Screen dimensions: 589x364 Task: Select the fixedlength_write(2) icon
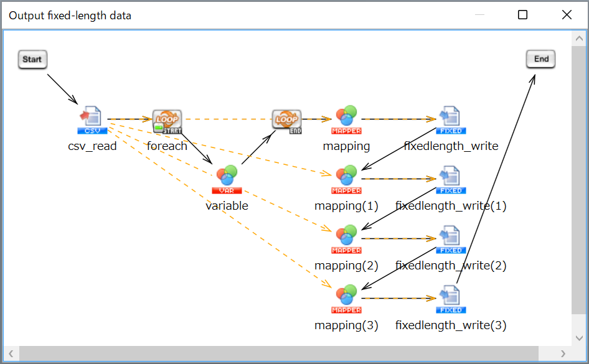(x=451, y=240)
